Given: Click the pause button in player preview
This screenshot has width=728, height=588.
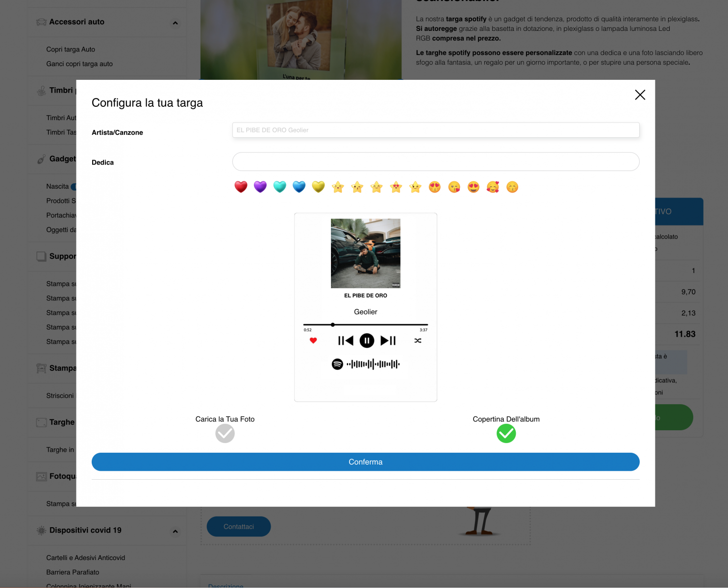Looking at the screenshot, I should [367, 341].
